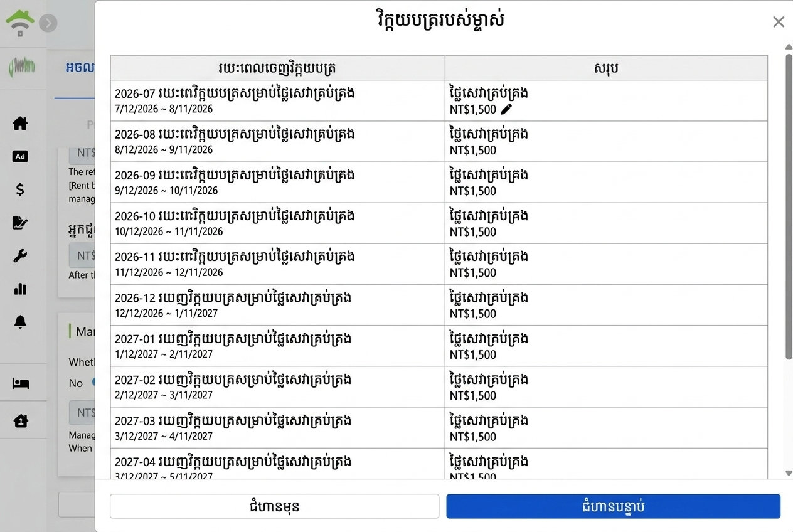Click the ជំហានបន្ទាប់ next step button

click(613, 506)
